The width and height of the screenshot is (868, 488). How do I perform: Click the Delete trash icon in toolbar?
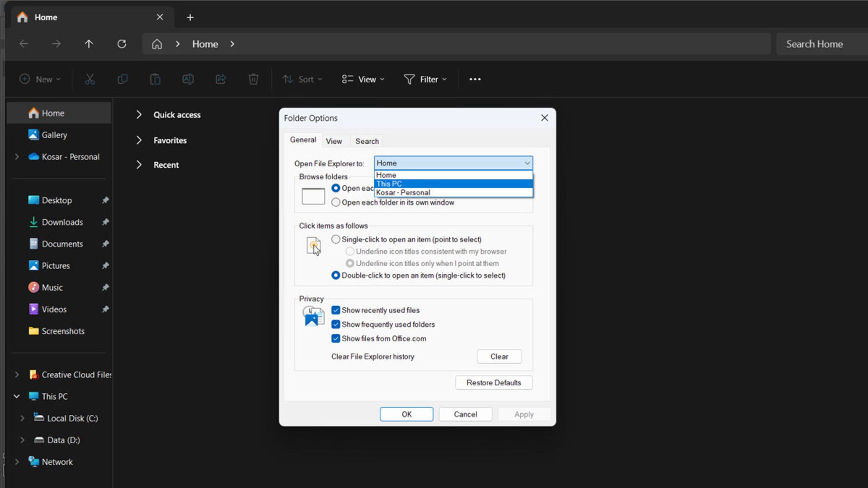coord(253,79)
